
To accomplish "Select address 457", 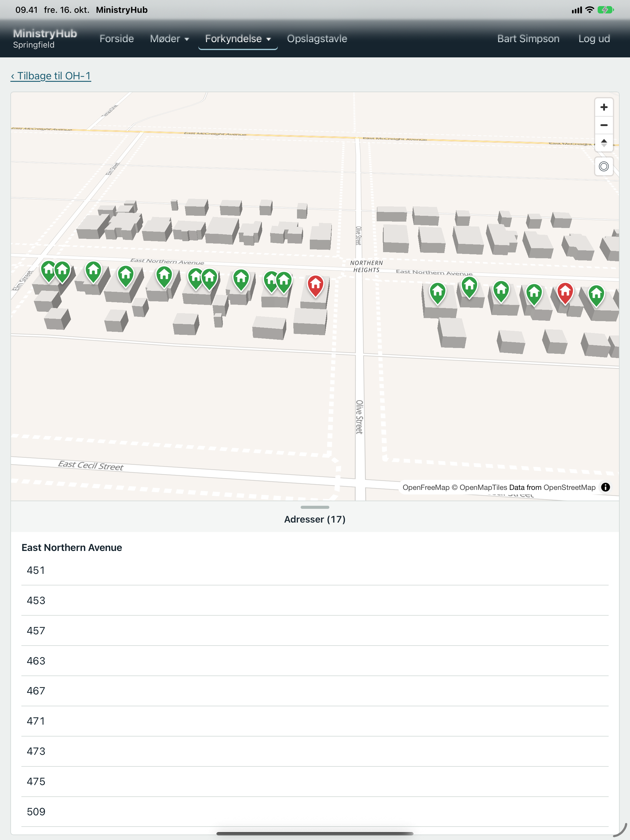I will click(x=315, y=631).
